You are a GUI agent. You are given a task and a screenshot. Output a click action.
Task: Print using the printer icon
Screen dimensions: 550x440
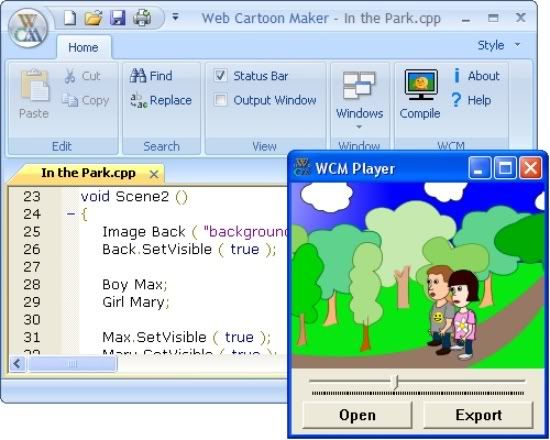pyautogui.click(x=142, y=18)
